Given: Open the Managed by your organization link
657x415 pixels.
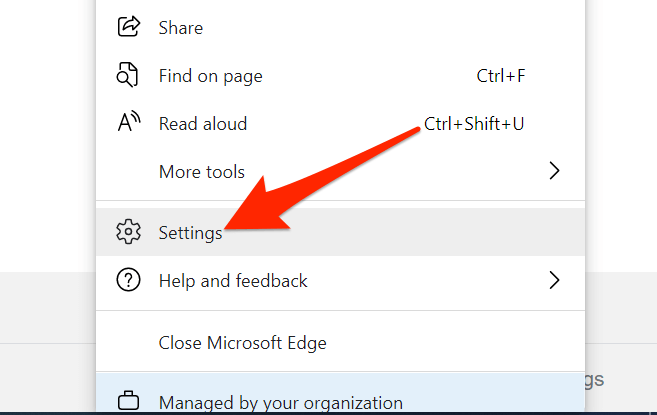Looking at the screenshot, I should 281,403.
